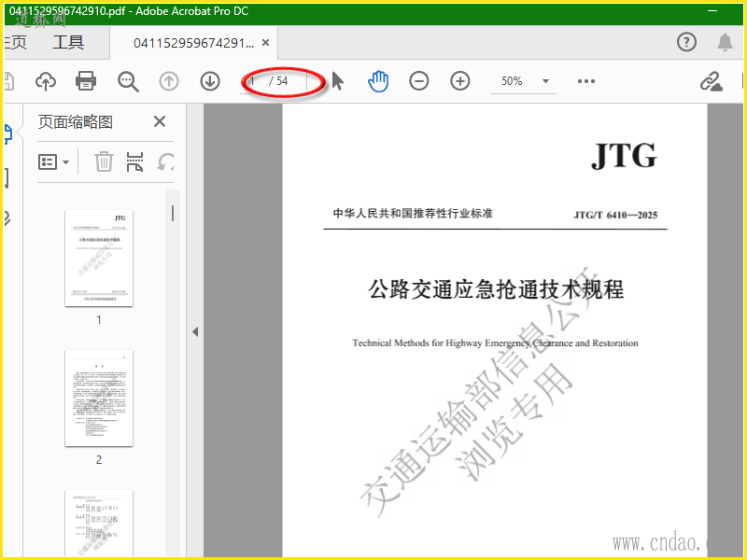Open thumbnail options list dropdown
This screenshot has height=560, width=747.
[53, 161]
